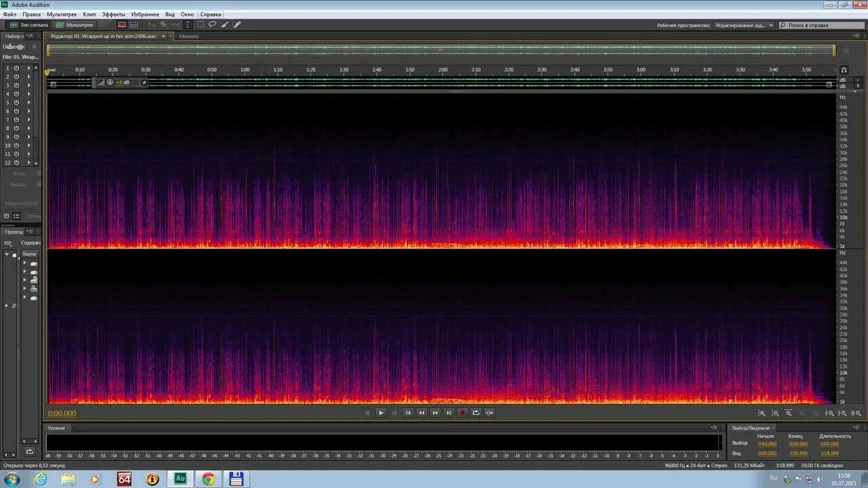Screen dimensions: 868x488
Task: Click the current time display 0:00.000
Action: tap(62, 413)
